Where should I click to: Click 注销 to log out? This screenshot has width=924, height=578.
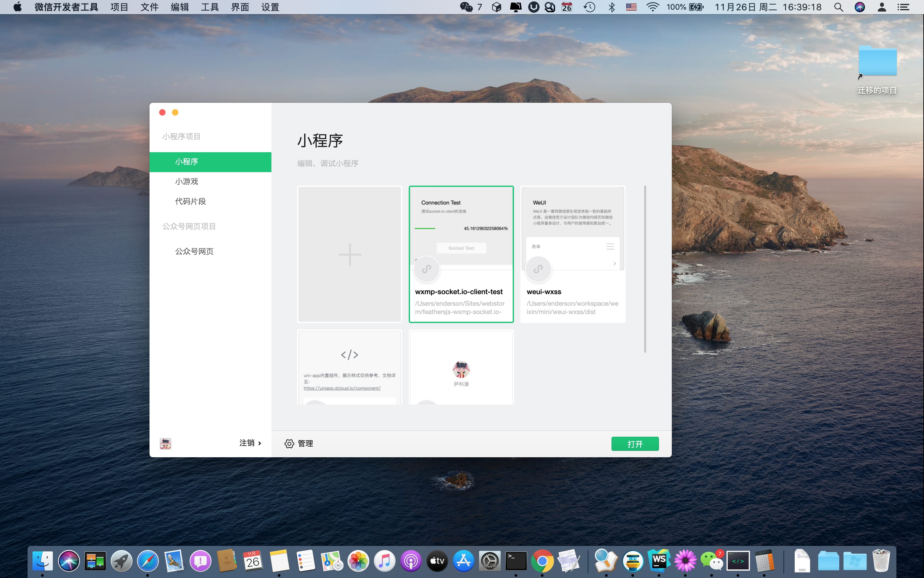247,443
